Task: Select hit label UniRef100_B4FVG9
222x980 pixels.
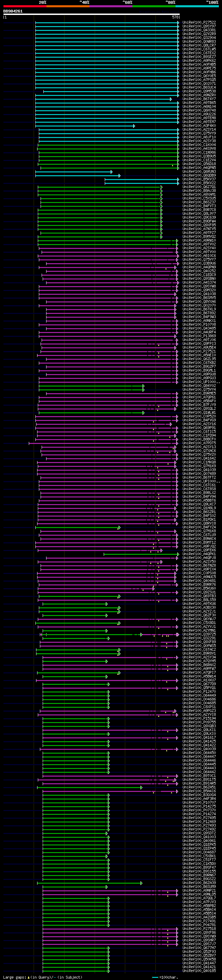Action: pos(199,420)
